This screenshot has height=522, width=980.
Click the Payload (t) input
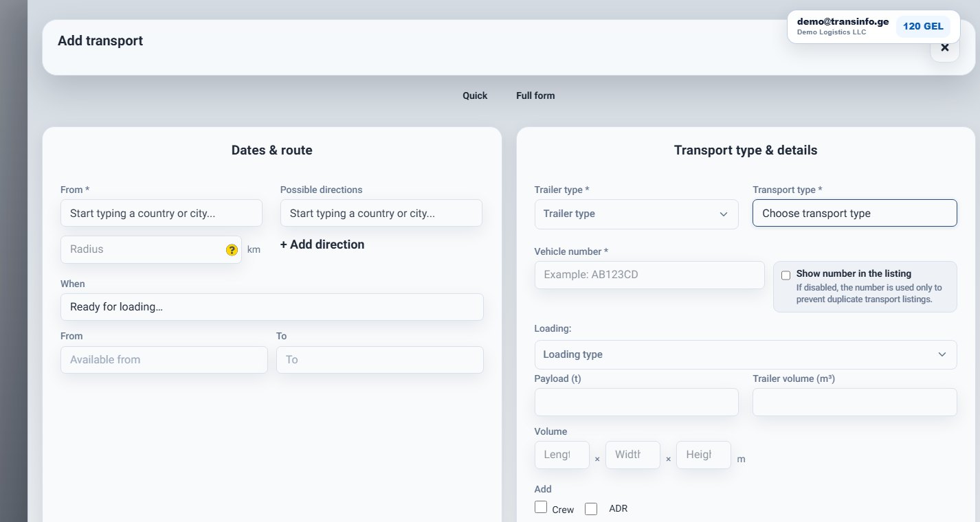[x=636, y=402]
